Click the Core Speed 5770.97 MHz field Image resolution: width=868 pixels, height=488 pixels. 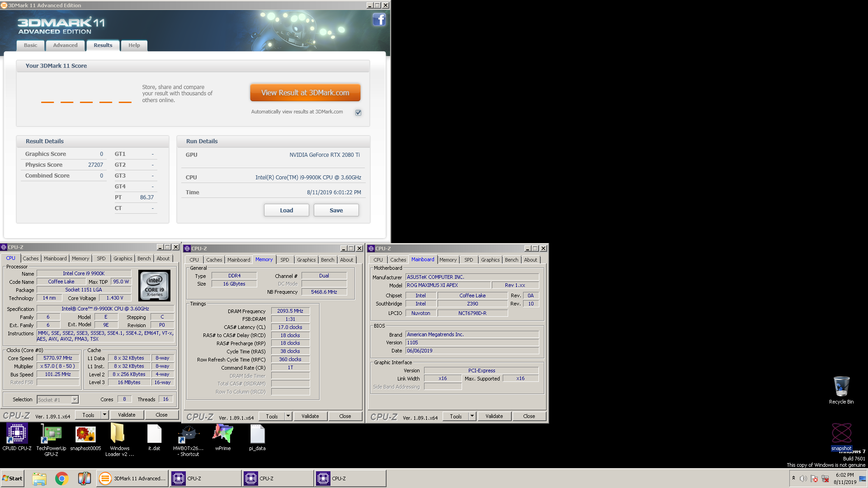[58, 358]
